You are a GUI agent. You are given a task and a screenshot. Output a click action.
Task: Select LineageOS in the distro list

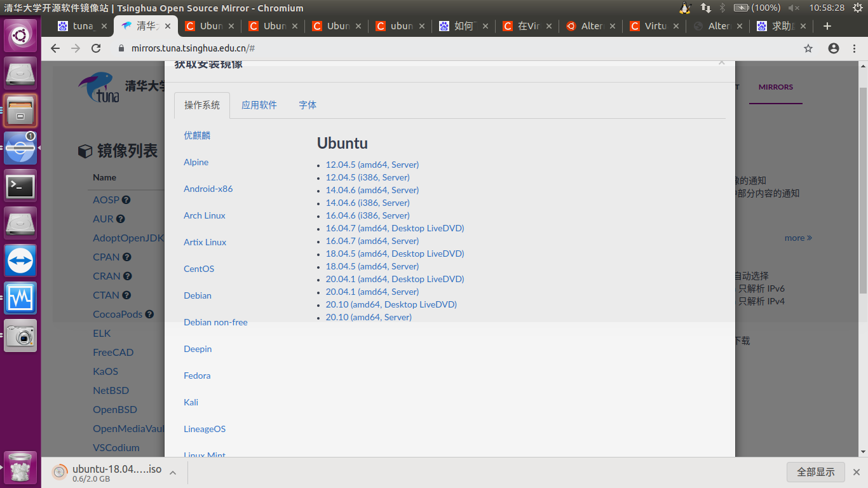(205, 429)
